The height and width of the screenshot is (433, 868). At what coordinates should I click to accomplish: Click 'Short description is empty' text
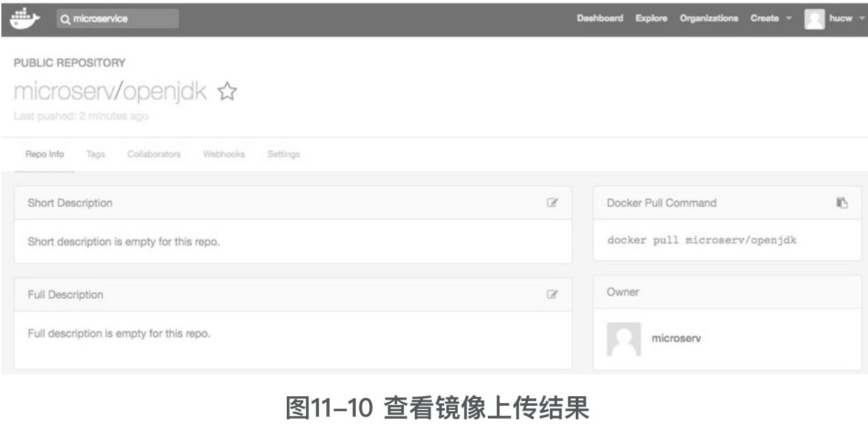pos(123,242)
